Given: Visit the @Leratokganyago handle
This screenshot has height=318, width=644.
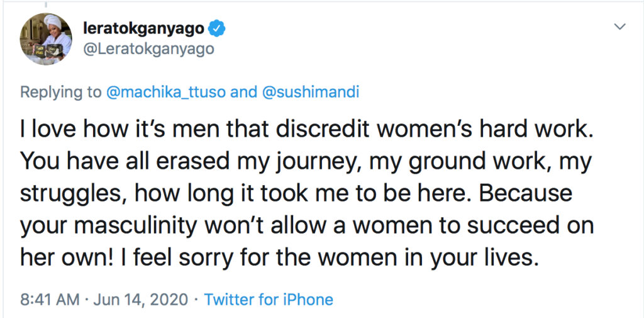Looking at the screenshot, I should pyautogui.click(x=148, y=49).
